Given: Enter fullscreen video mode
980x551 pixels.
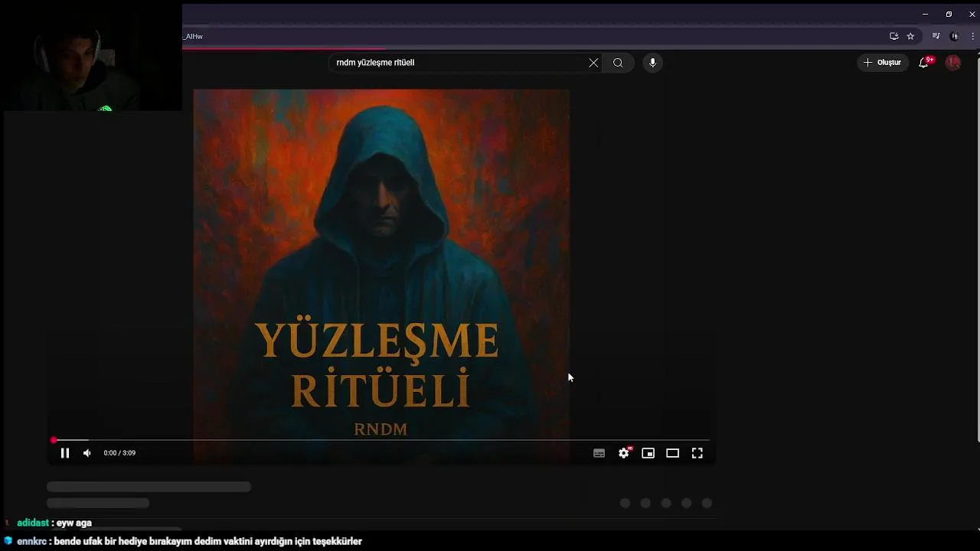Looking at the screenshot, I should coord(697,453).
